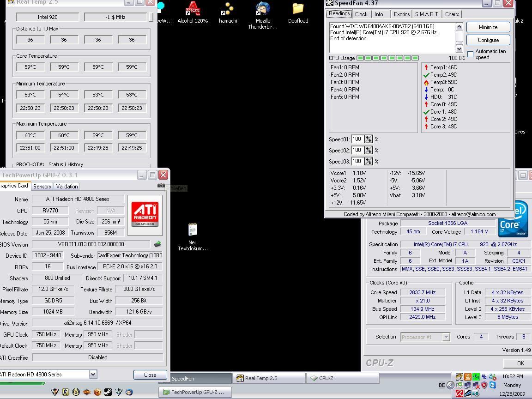Image resolution: width=532 pixels, height=399 pixels.
Task: Open the Neu Textdokument file icon
Action: point(193,237)
